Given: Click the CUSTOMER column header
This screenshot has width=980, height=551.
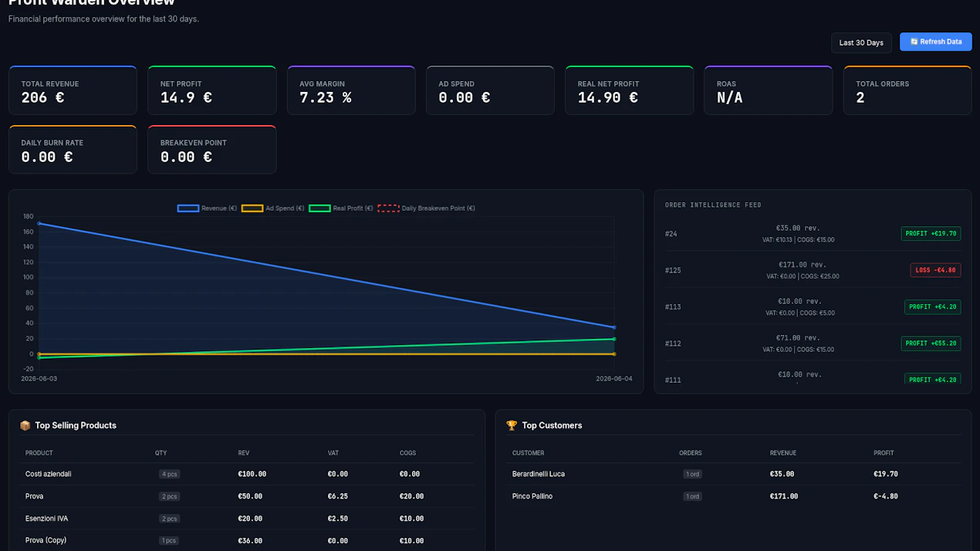Looking at the screenshot, I should tap(529, 453).
